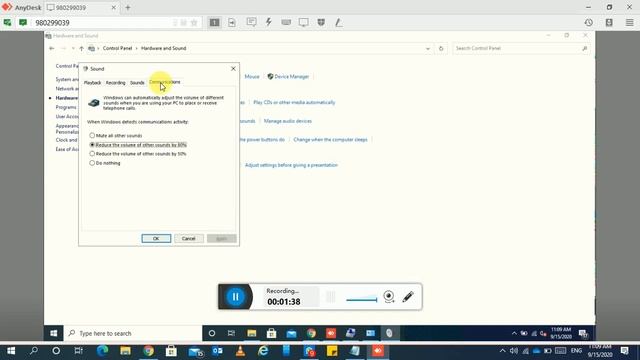Launch Microsoft Edge from local taskbar
The width and height of the screenshot is (640, 360).
[102, 351]
